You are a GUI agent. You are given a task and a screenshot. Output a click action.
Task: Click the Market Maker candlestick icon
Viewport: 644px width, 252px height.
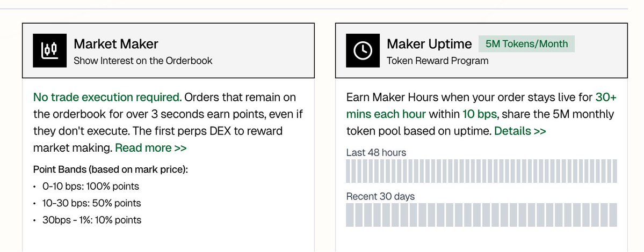(49, 51)
